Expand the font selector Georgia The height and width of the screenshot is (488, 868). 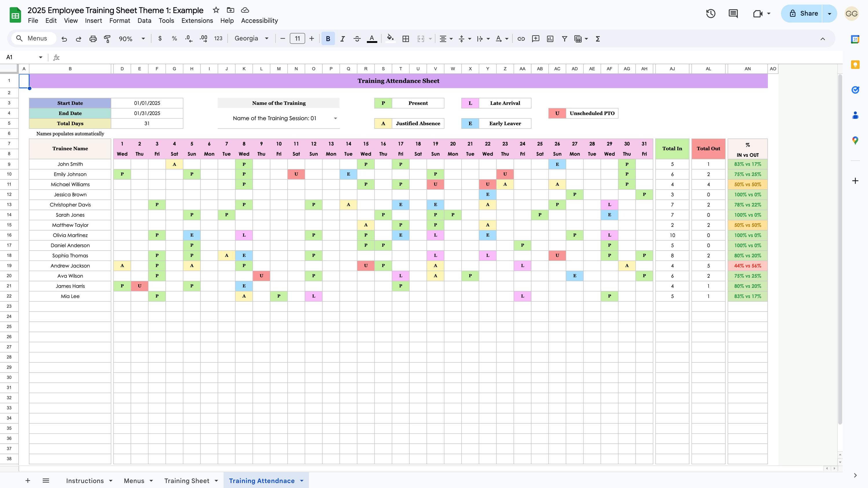pos(251,38)
